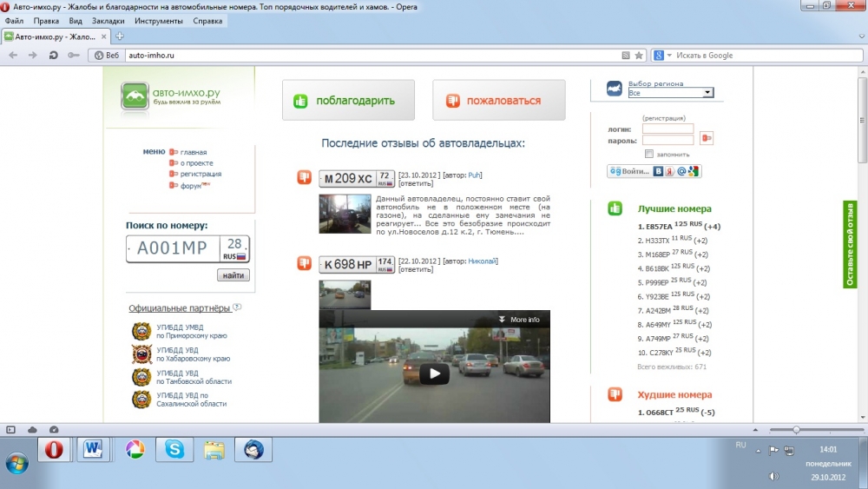This screenshot has height=489, width=868.
Task: Adjust the page zoom slider
Action: click(796, 430)
